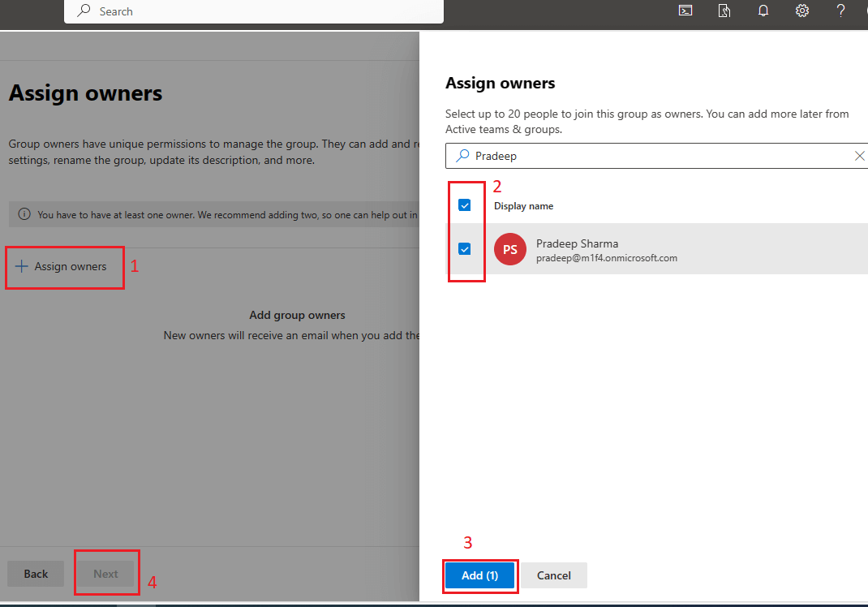Click the Add (1) button
868x607 pixels.
pyautogui.click(x=479, y=575)
